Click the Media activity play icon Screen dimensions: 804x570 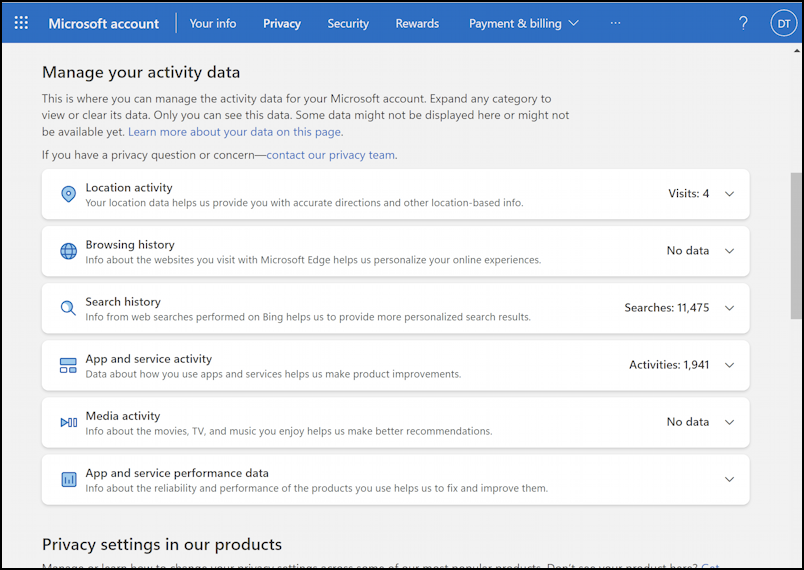(69, 422)
